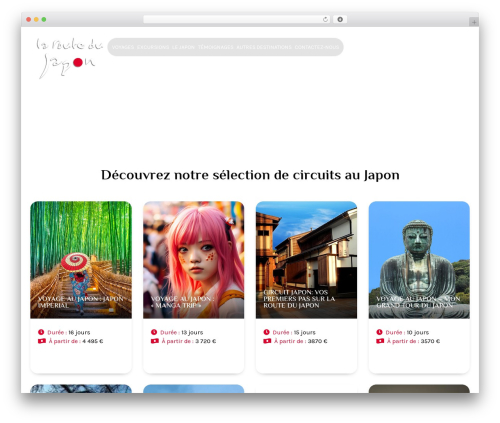Click clock icon next to 13 jours

coord(154,332)
